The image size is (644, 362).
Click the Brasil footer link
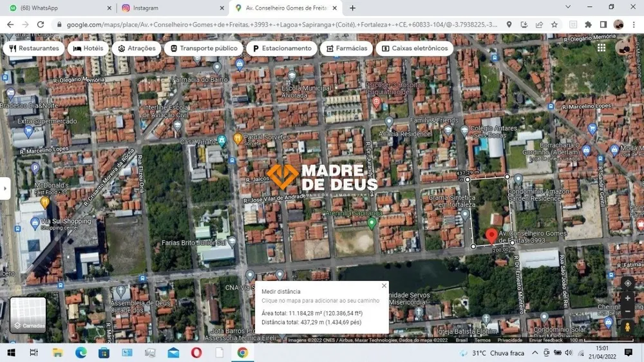click(x=461, y=340)
